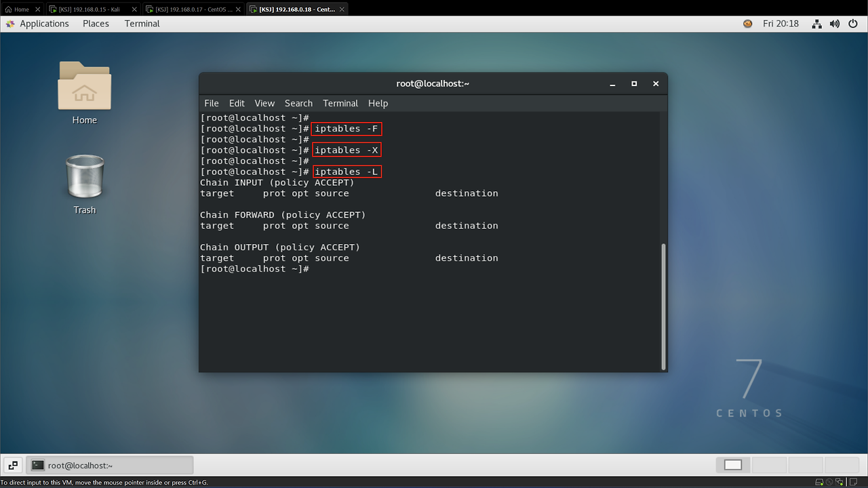Switch to the Home tab

coord(21,9)
